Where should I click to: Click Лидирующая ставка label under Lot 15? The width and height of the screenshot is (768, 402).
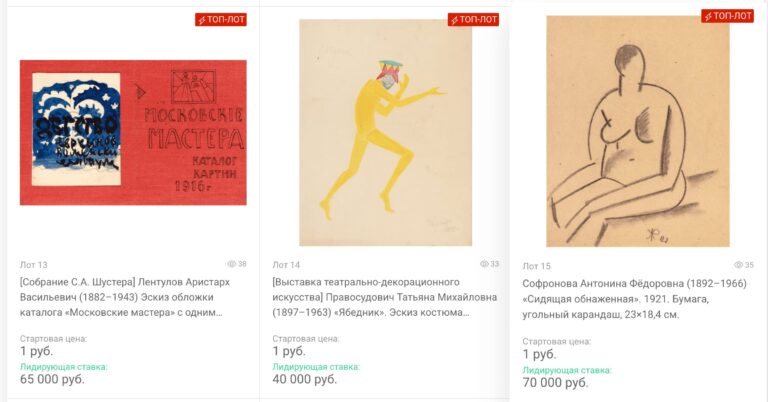[x=567, y=371]
